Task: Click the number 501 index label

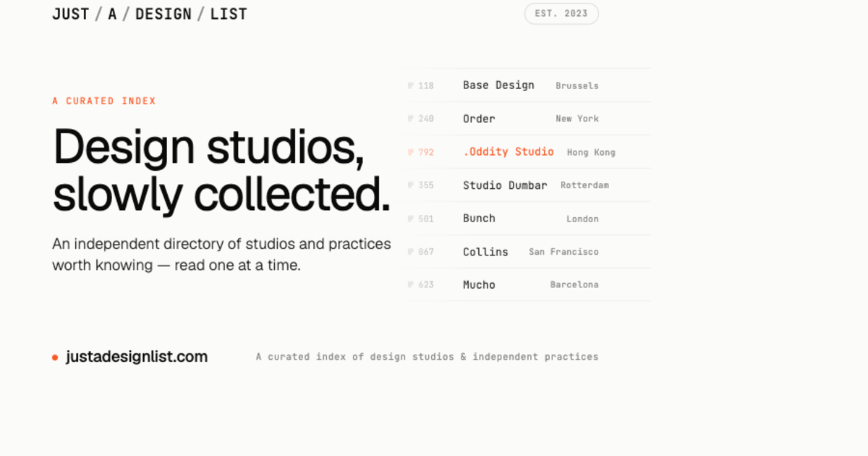Action: pyautogui.click(x=420, y=219)
